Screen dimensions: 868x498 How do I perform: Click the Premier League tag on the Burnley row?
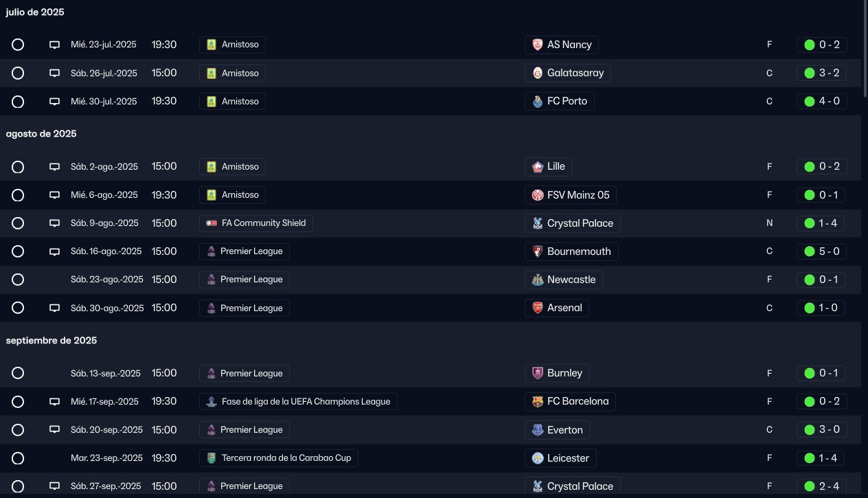[244, 373]
